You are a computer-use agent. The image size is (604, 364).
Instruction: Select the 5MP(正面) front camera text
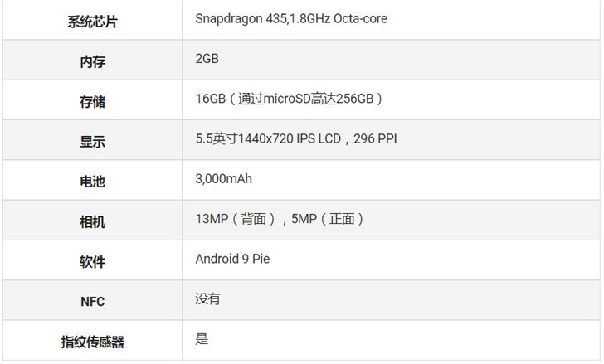pyautogui.click(x=327, y=219)
